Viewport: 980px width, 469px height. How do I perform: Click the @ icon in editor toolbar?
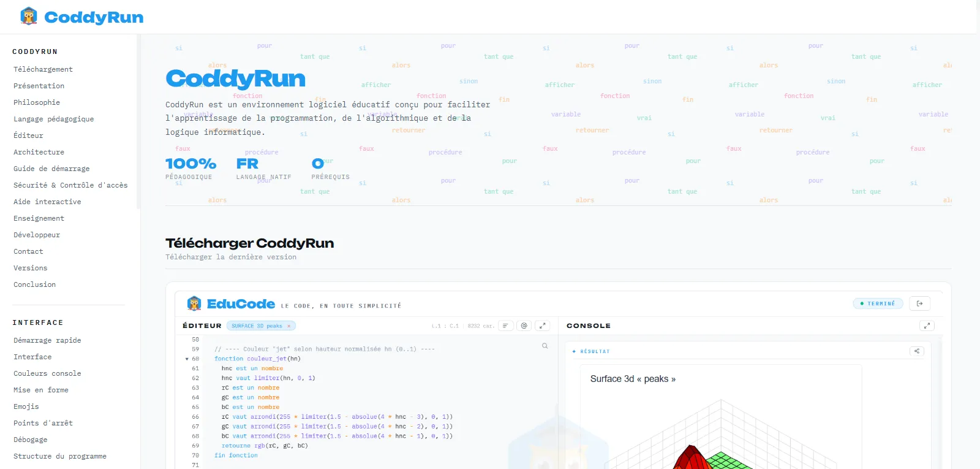pos(524,326)
